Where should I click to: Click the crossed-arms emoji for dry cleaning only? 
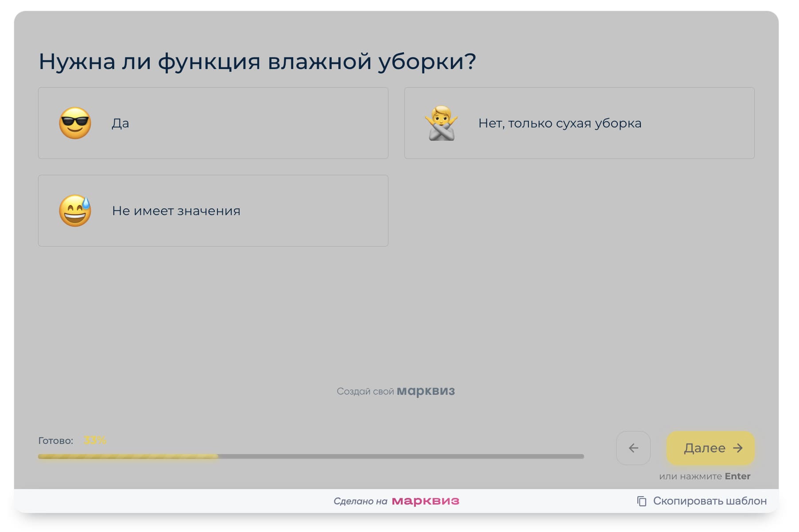click(x=441, y=123)
